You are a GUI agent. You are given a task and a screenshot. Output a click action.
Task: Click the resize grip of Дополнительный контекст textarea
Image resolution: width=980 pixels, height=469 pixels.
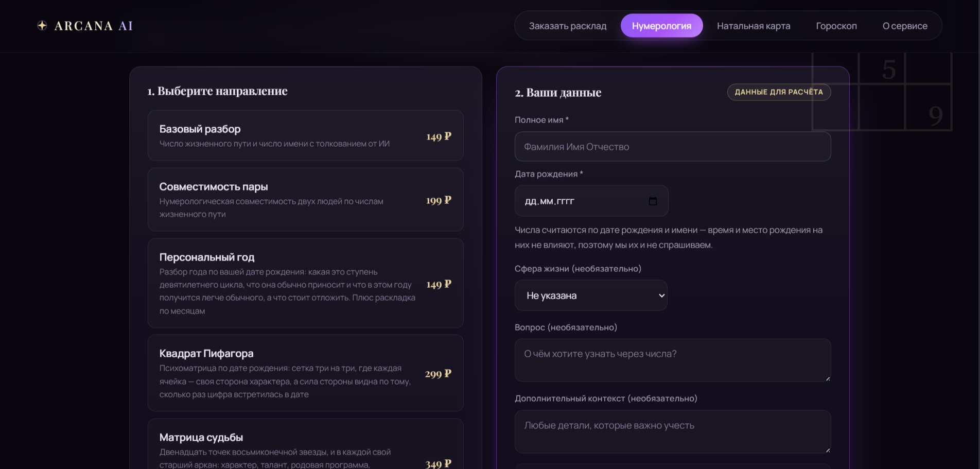[828, 450]
